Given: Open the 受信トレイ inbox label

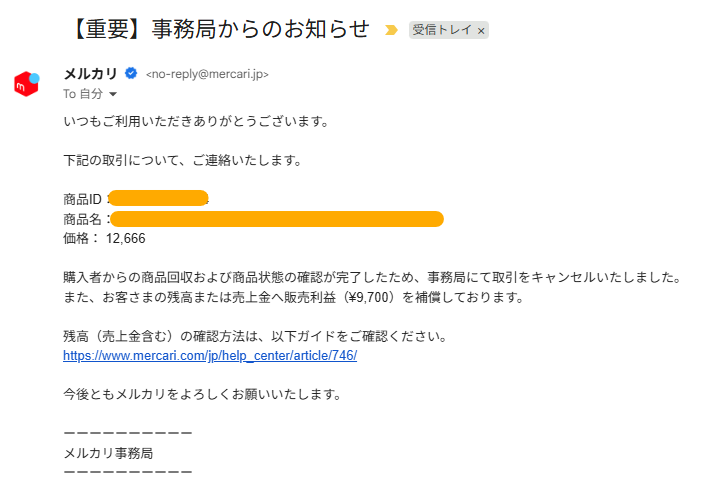Looking at the screenshot, I should pos(442,31).
